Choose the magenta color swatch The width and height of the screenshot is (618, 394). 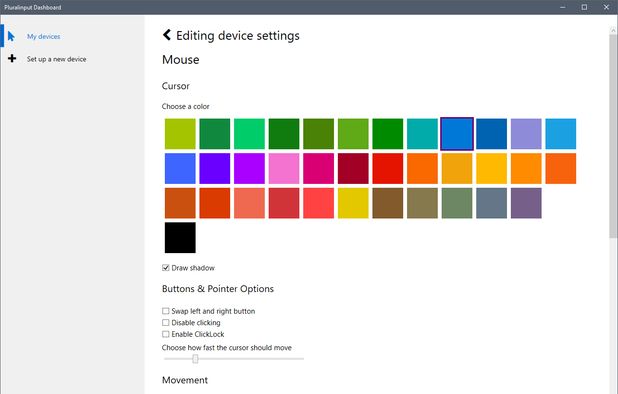pyautogui.click(x=318, y=169)
